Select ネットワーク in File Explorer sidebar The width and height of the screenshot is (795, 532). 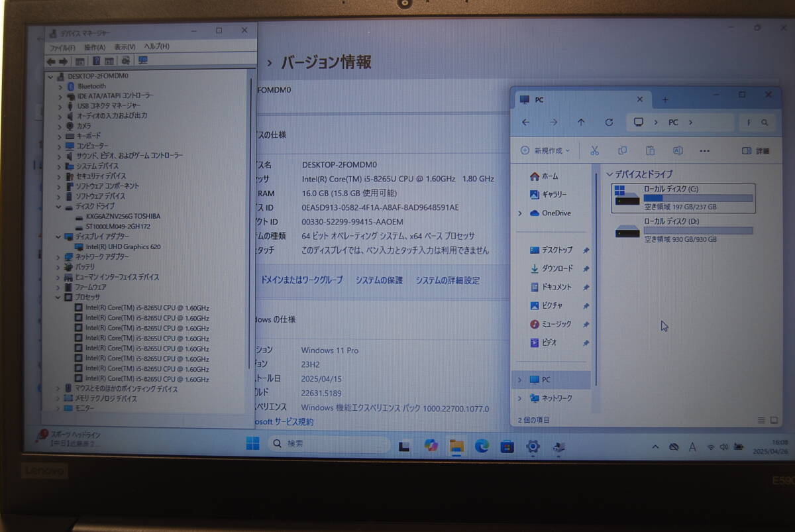coord(551,398)
